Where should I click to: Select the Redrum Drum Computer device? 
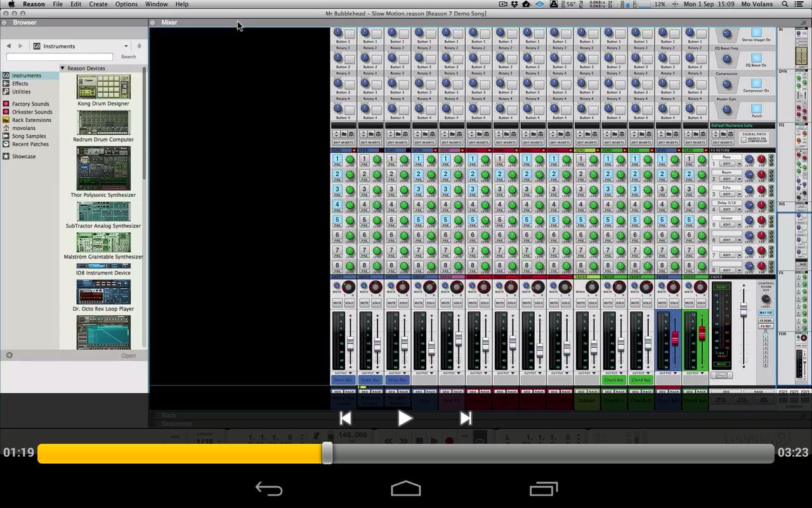click(103, 126)
